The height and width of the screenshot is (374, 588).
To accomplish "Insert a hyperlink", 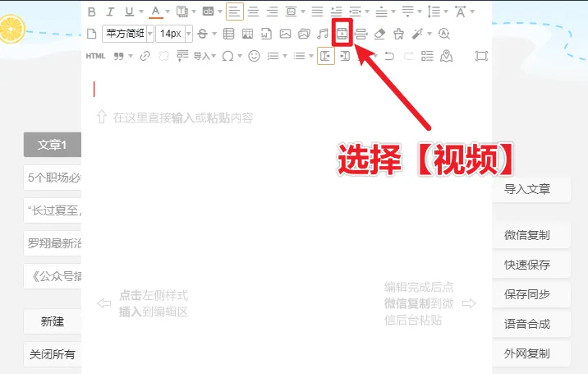I will tap(145, 56).
